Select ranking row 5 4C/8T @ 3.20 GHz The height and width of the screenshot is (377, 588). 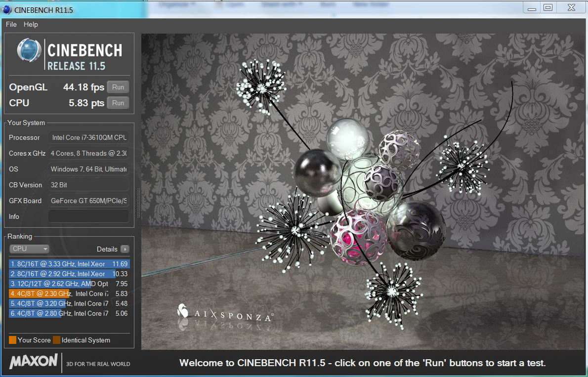click(x=69, y=303)
